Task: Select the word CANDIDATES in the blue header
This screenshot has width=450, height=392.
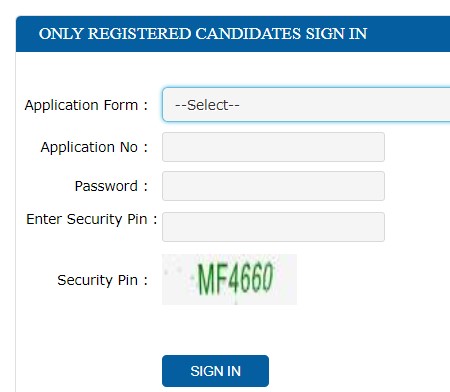Action: [248, 34]
